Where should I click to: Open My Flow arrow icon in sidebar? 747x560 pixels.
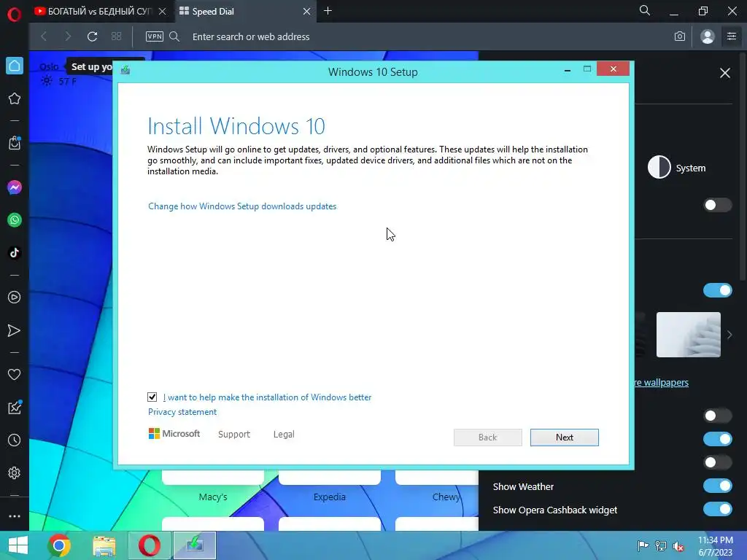point(15,330)
